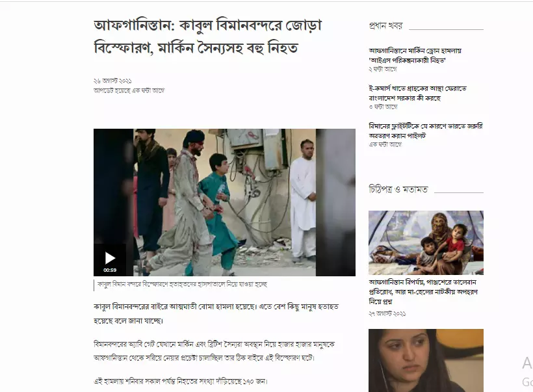533x392 pixels.
Task: Open Afghanistan disaster Panjshir Taliban resistance opinion link
Action: (x=423, y=292)
